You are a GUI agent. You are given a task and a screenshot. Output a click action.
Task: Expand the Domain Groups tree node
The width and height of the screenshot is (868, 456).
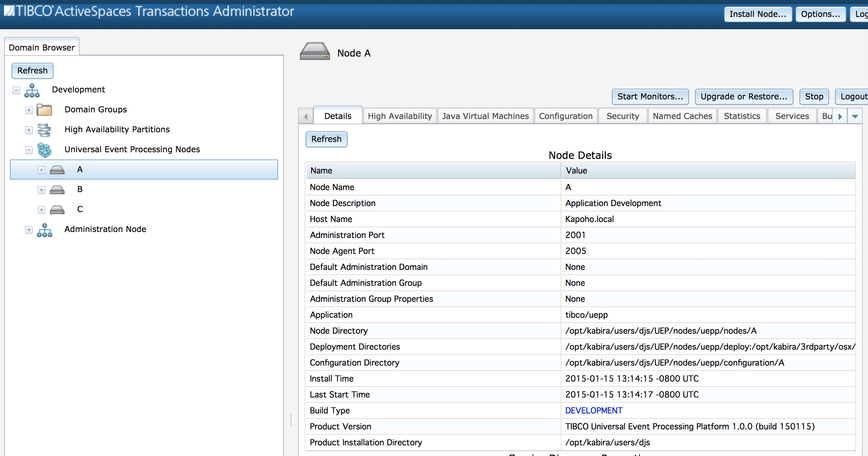click(x=29, y=110)
